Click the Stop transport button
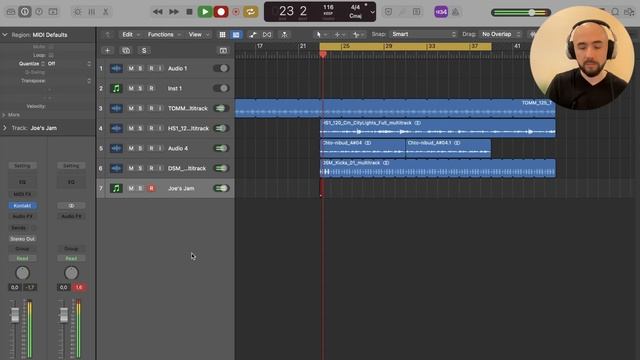Image resolution: width=640 pixels, height=360 pixels. pos(189,12)
